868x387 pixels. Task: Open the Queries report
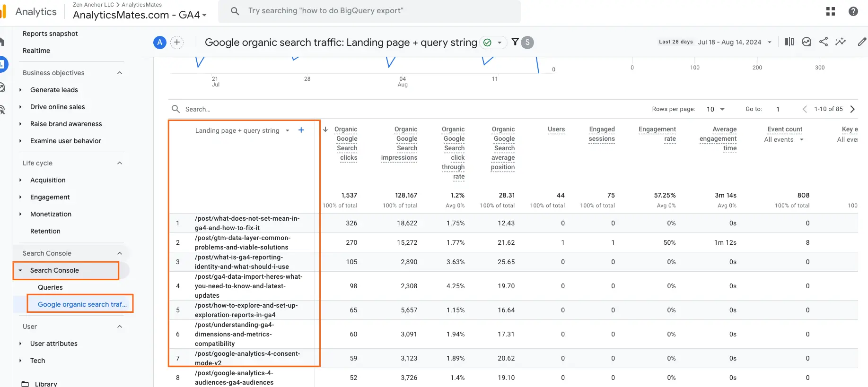tap(50, 287)
